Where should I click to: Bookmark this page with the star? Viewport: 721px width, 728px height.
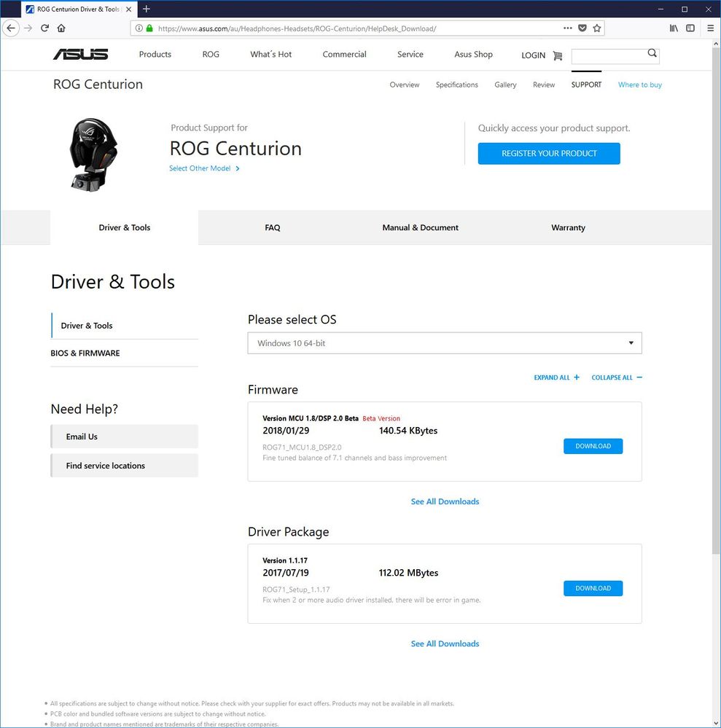(597, 28)
